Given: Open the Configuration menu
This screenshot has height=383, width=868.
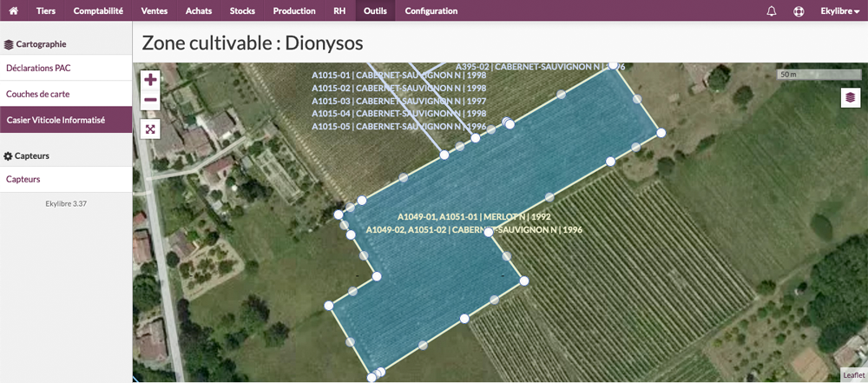Looking at the screenshot, I should [x=431, y=11].
